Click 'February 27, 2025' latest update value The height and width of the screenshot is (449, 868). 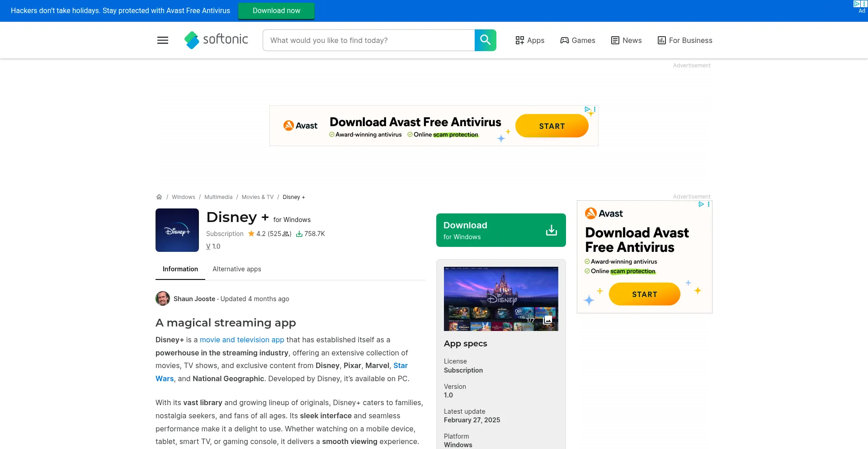point(472,420)
